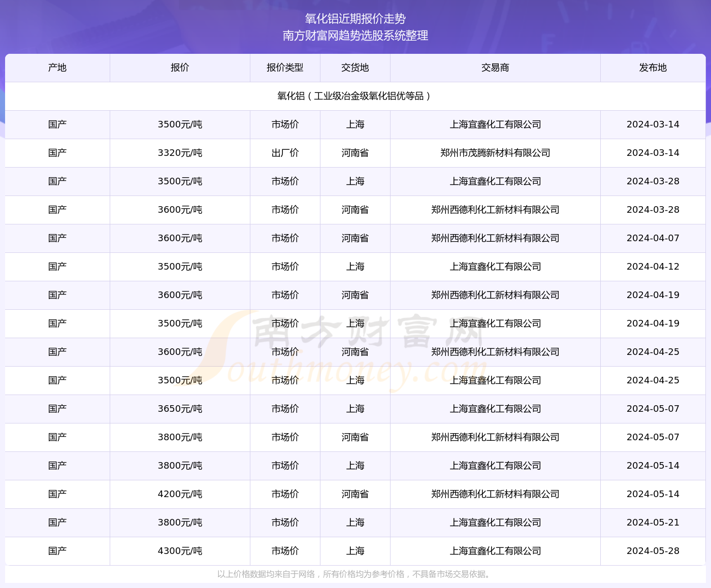
Task: Click 上海宜鑫化工有限公司 in the 2024-05-21 row
Action: click(x=495, y=522)
